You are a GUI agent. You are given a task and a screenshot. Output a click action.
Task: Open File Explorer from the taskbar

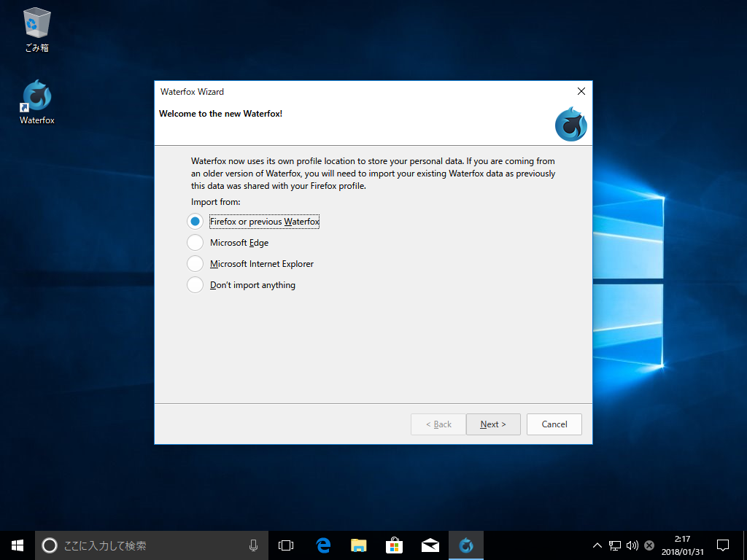pyautogui.click(x=359, y=545)
